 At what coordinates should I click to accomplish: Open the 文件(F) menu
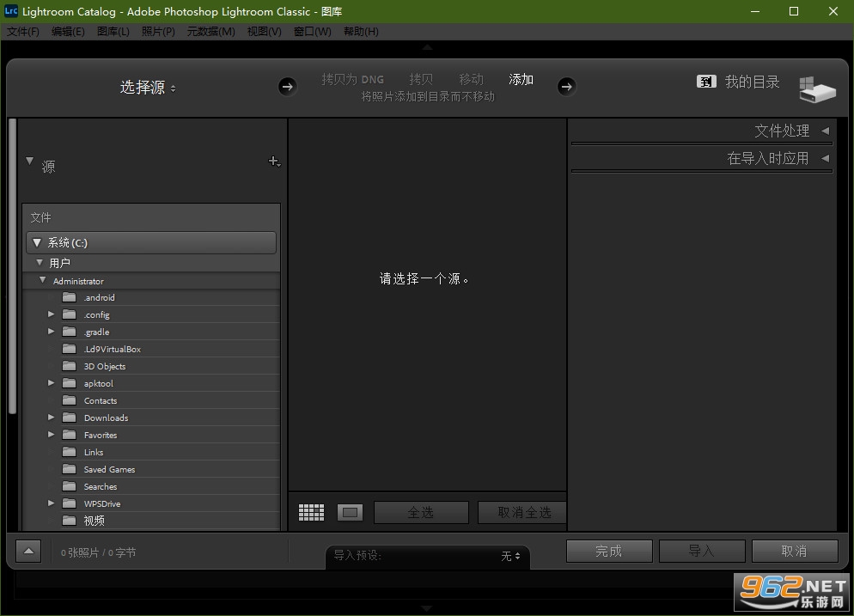[23, 32]
